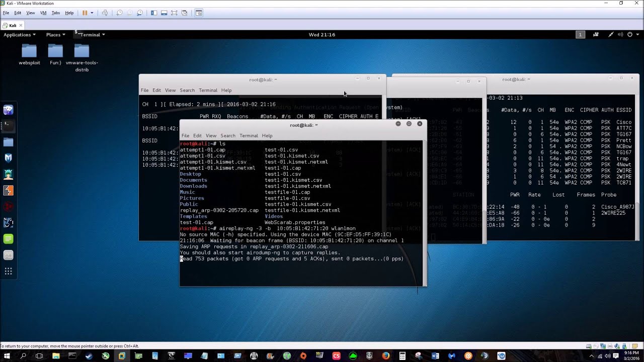
Task: Toggle the VMware library sidebar view icon
Action: [x=154, y=13]
